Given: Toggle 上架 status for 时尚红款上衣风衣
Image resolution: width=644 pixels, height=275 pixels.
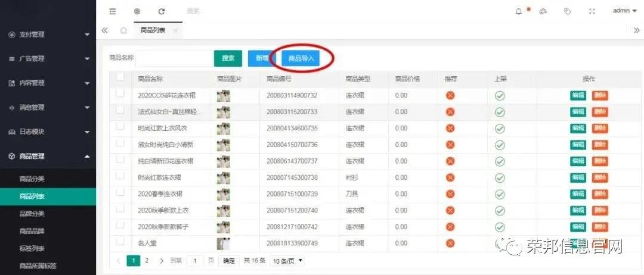Looking at the screenshot, I should (x=500, y=129).
